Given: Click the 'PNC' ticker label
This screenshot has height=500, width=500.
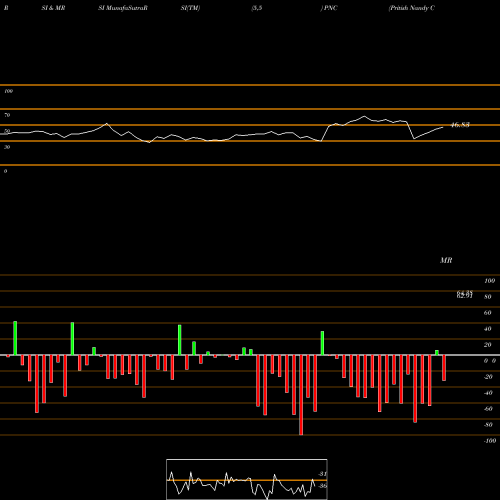Looking at the screenshot, I should click(x=331, y=8).
